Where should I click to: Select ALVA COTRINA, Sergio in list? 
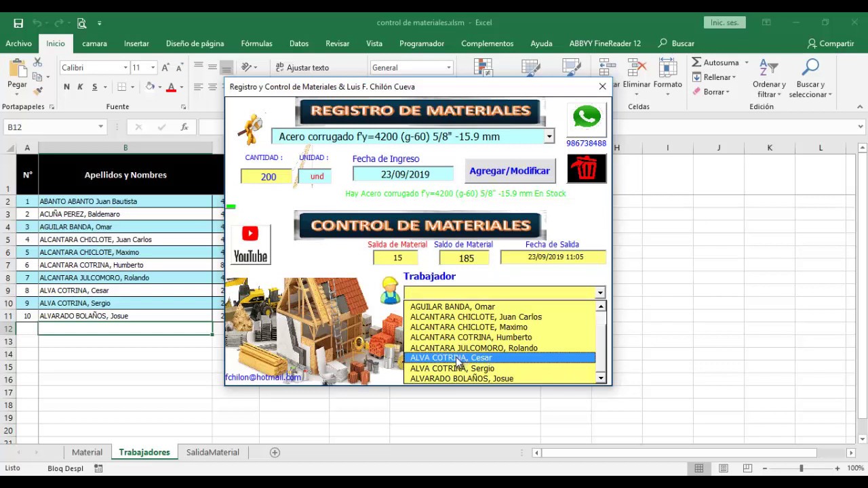[500, 368]
